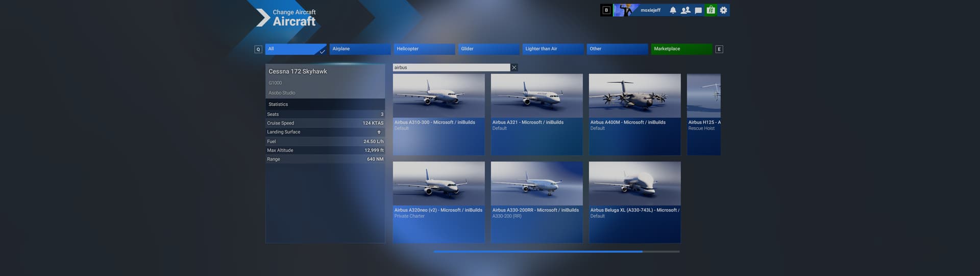Screen dimensions: 980x276
Task: Select the Airbus H125 Rescue Hoist card
Action: pos(704,114)
